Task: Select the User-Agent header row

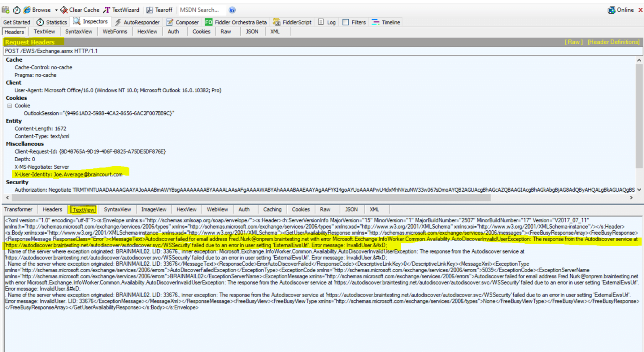Action: click(118, 90)
